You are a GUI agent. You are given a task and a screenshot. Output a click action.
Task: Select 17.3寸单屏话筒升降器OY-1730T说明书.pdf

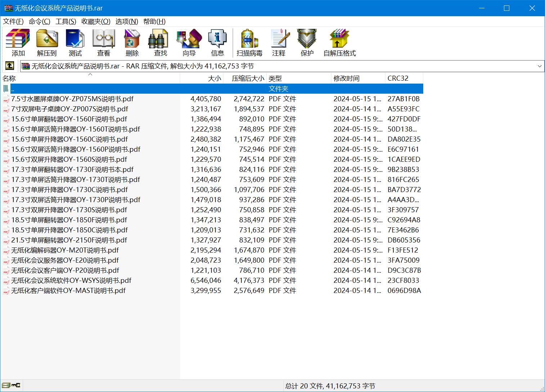[212, 179]
